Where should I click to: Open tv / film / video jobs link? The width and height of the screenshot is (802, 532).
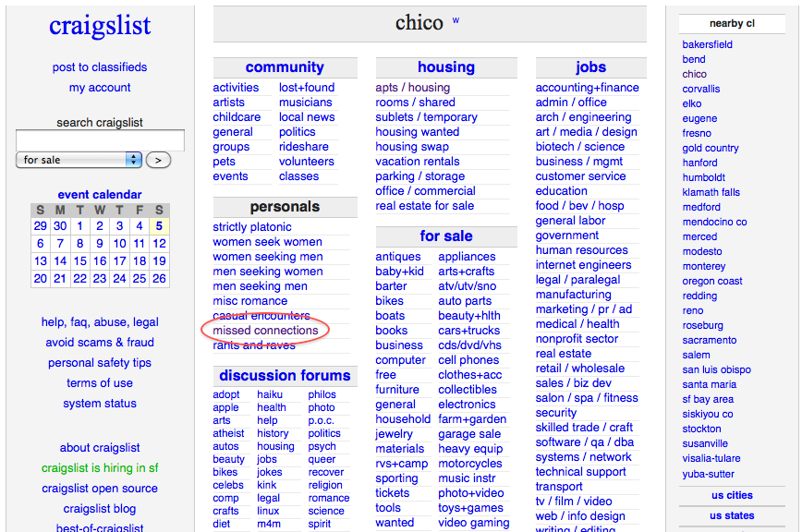coord(574,502)
